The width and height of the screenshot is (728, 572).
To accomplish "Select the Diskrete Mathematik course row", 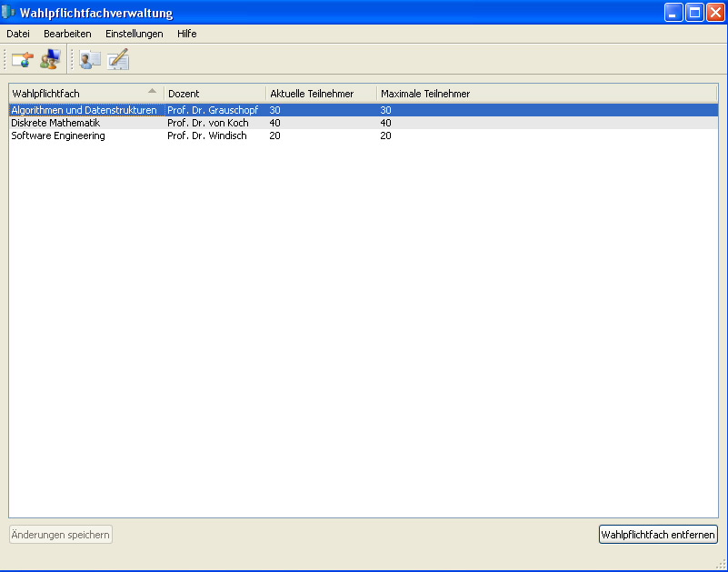I will click(55, 123).
